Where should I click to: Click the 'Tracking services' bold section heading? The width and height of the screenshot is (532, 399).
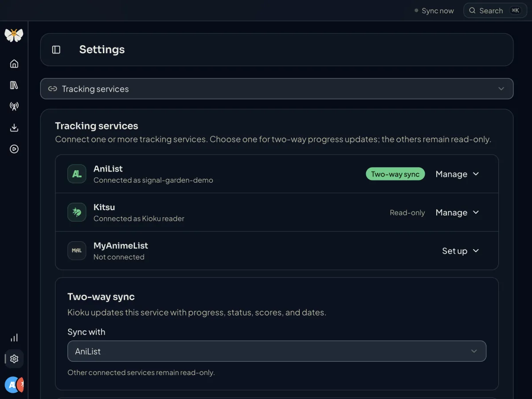[x=97, y=126]
